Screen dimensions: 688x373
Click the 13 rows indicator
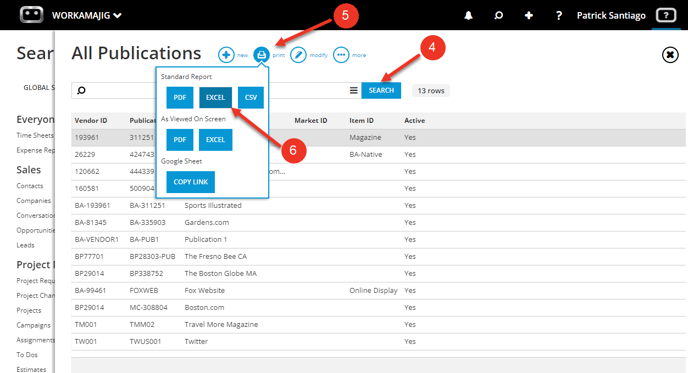[431, 91]
